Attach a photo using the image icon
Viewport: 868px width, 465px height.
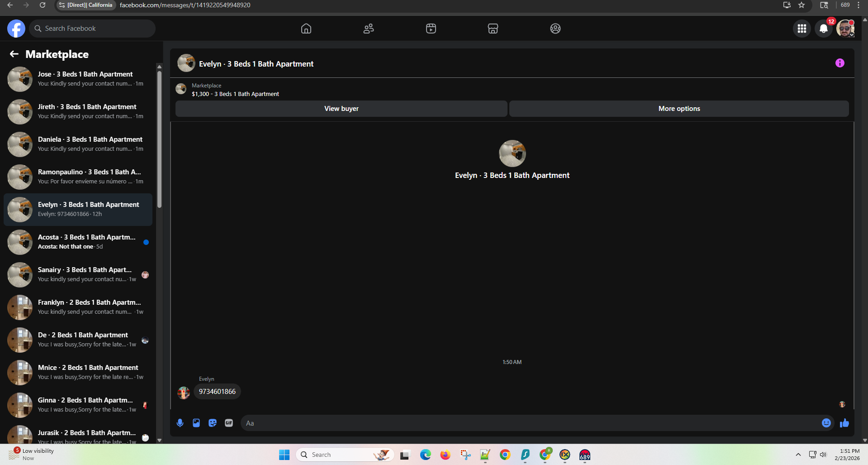point(196,423)
